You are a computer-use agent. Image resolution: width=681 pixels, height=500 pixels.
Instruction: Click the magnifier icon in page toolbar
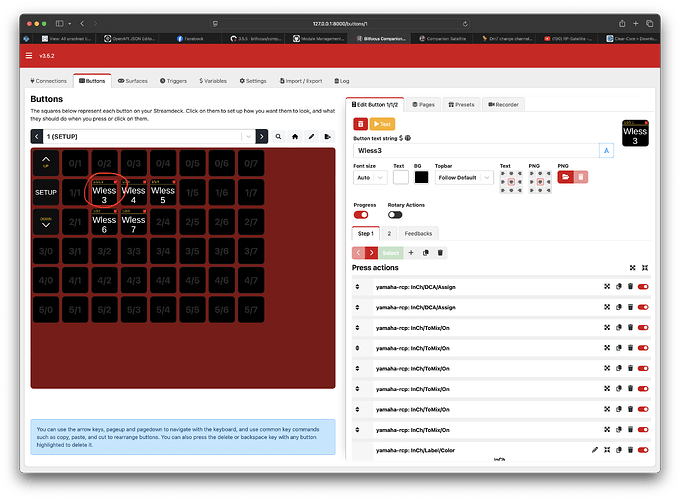(278, 136)
